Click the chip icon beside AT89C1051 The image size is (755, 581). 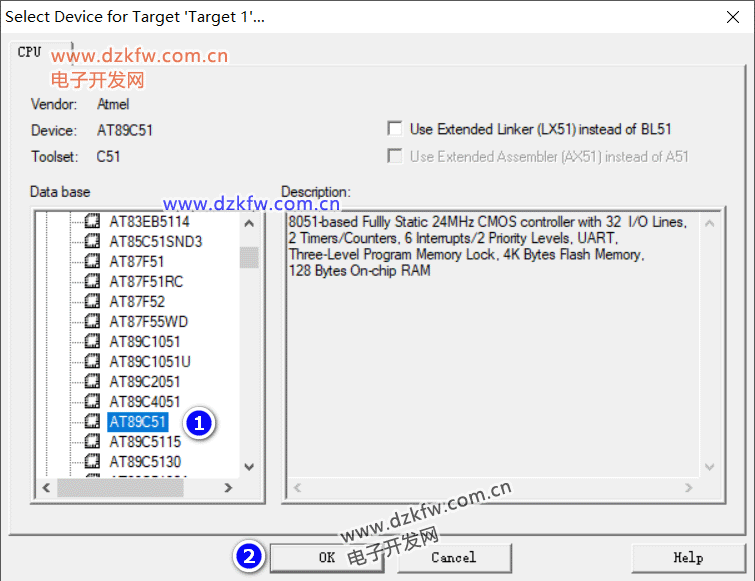(x=92, y=341)
